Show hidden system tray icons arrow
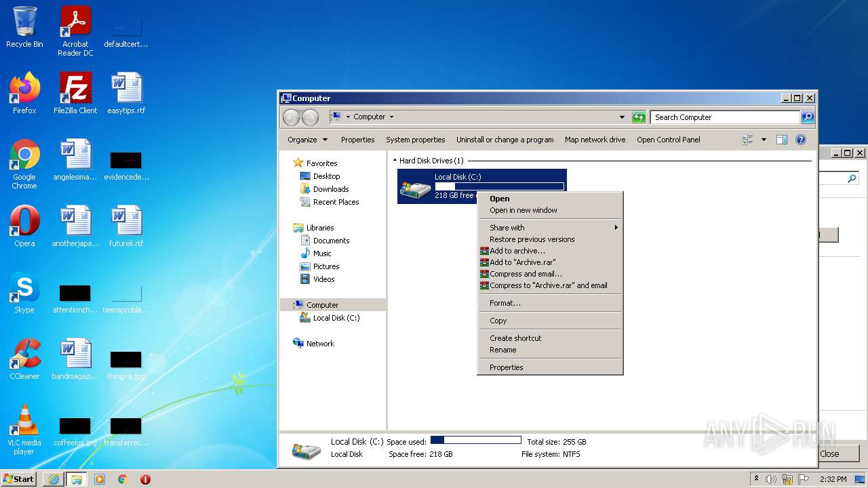Screen dimensions: 868x488 coord(756,479)
